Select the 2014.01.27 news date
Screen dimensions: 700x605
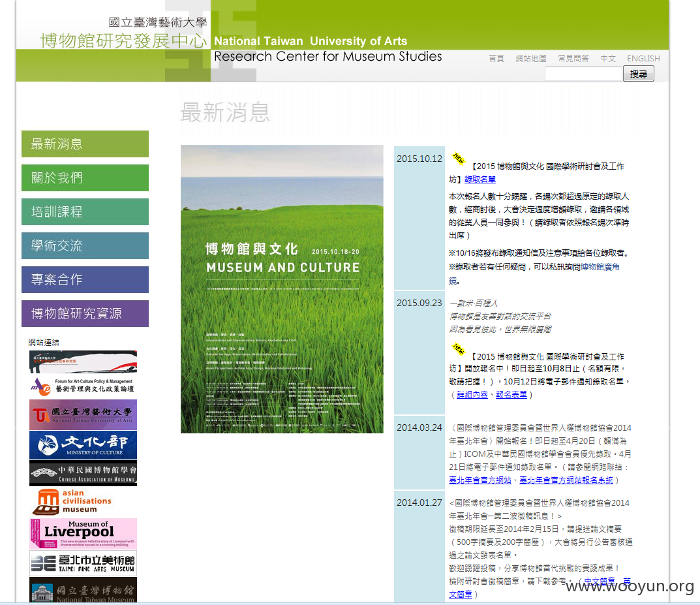[419, 503]
